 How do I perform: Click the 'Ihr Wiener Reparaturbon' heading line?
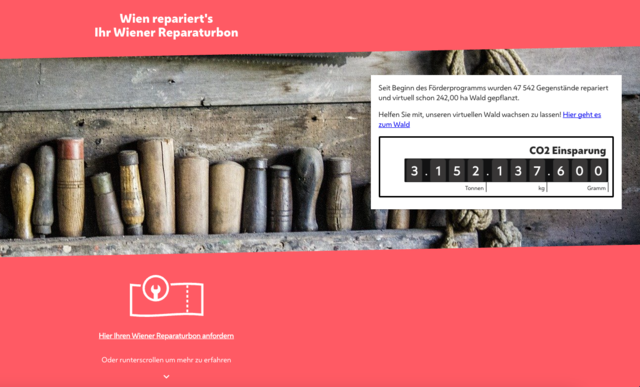coord(166,32)
